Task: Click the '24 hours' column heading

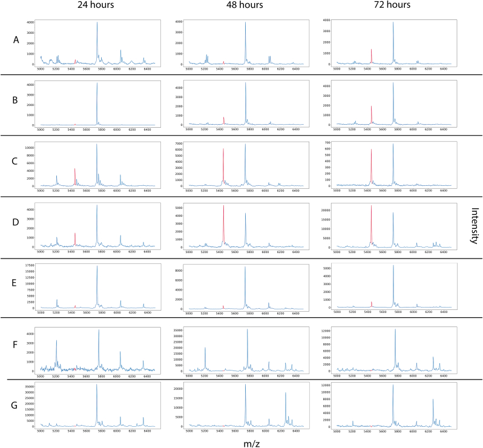Action: tap(96, 5)
